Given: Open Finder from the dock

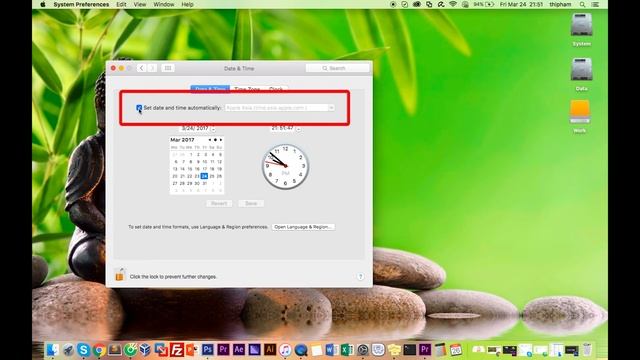Looking at the screenshot, I should pyautogui.click(x=52, y=350).
